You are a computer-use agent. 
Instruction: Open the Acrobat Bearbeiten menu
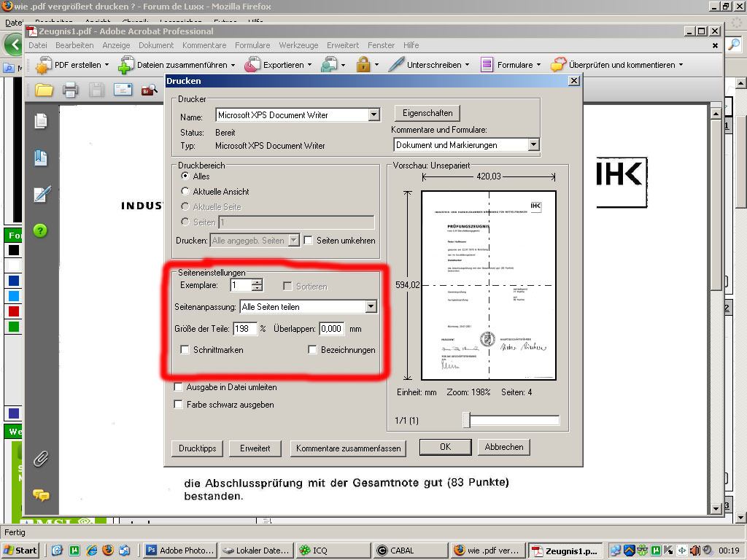tap(74, 45)
